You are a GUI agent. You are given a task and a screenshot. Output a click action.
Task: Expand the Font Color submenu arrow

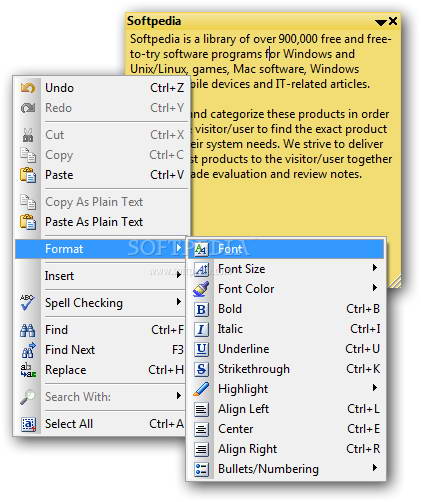tap(375, 288)
